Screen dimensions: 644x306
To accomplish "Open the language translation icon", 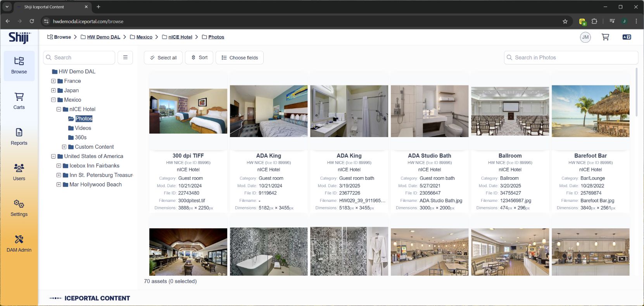I will coord(627,37).
